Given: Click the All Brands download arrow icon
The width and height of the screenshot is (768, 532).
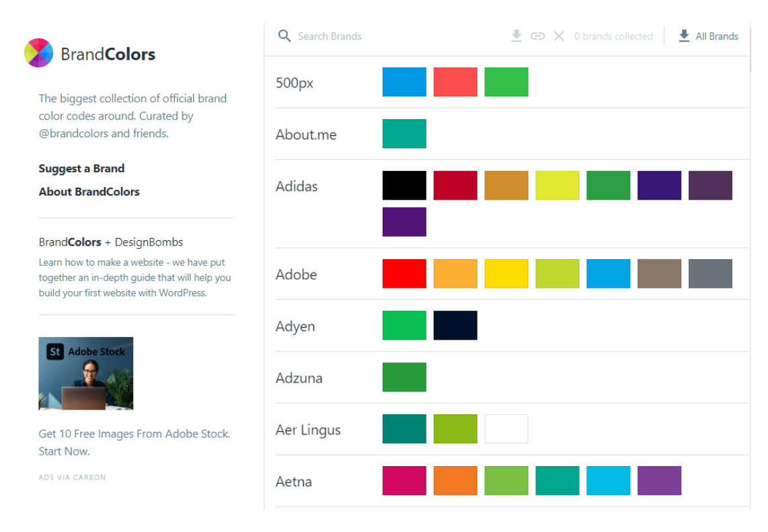Looking at the screenshot, I should coord(684,36).
